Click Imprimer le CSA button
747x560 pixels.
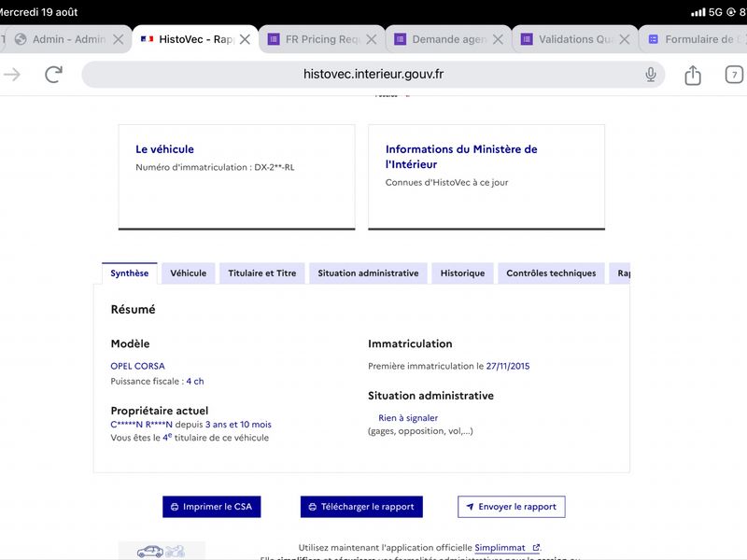(212, 507)
